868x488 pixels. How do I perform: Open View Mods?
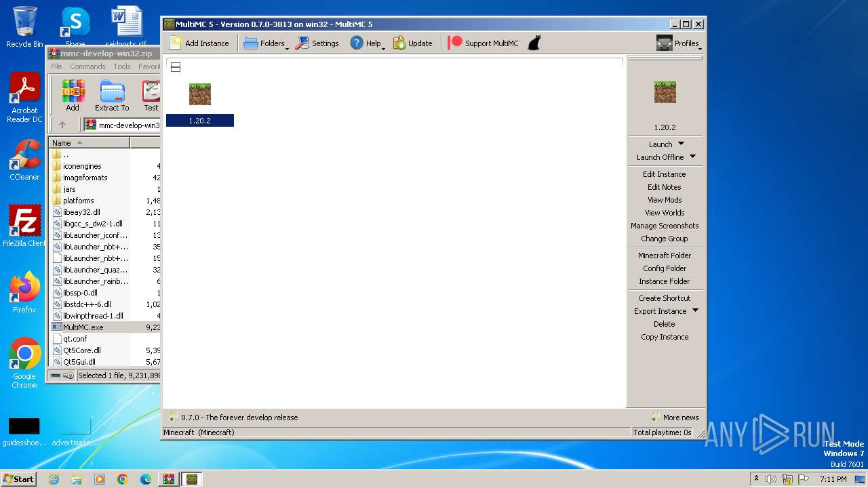665,200
